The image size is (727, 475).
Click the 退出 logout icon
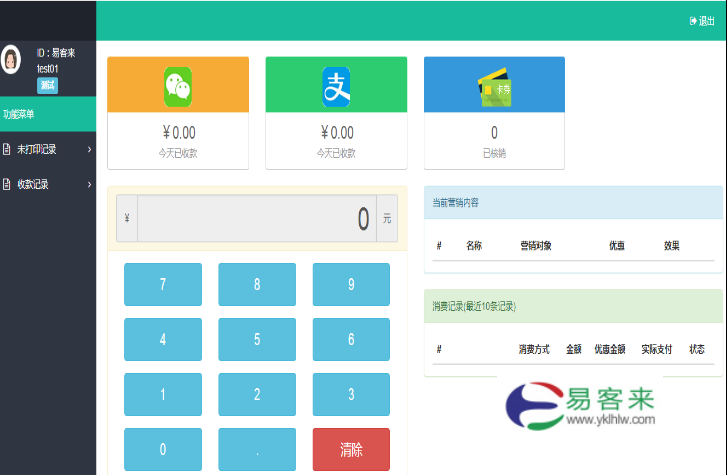pyautogui.click(x=693, y=21)
